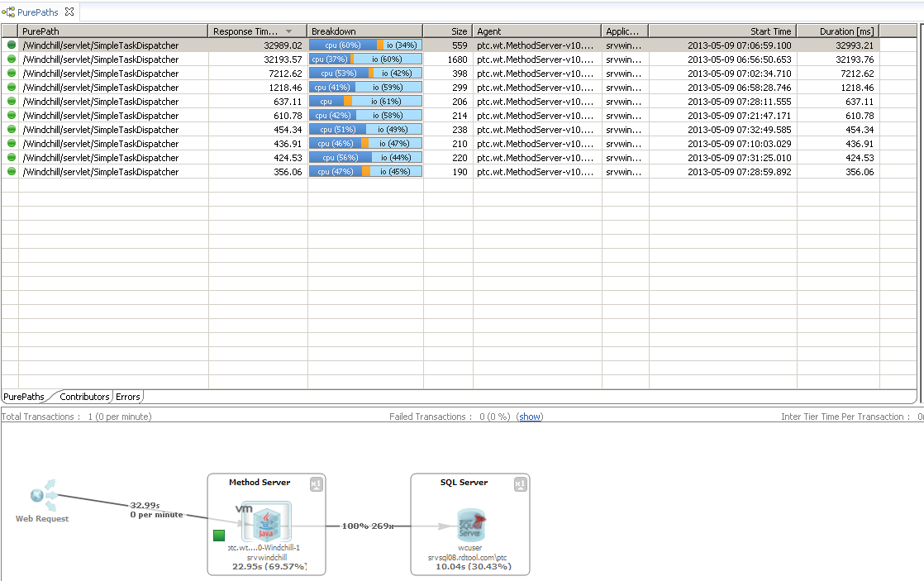Select response time value 7212.62
Viewport: 924px width, 581px height.
pyautogui.click(x=285, y=74)
